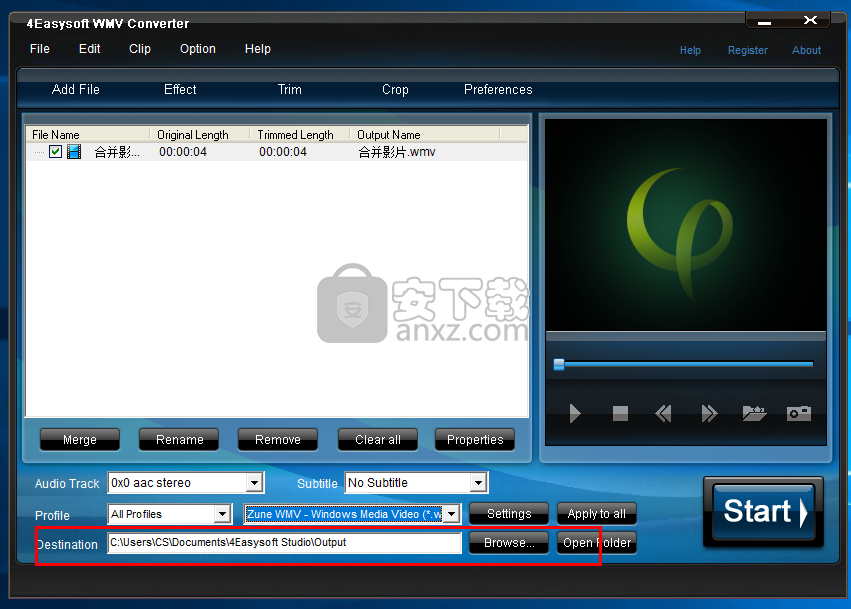This screenshot has height=609, width=851.
Task: Click the Destination path field
Action: (x=284, y=542)
